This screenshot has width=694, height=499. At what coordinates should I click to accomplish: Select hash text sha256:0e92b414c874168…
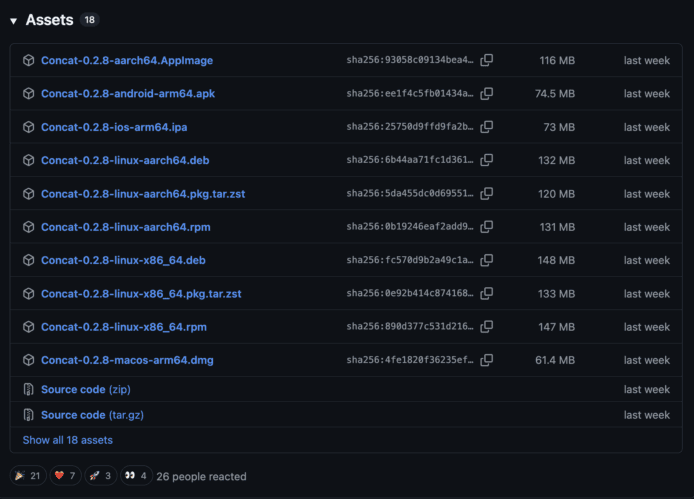click(410, 293)
